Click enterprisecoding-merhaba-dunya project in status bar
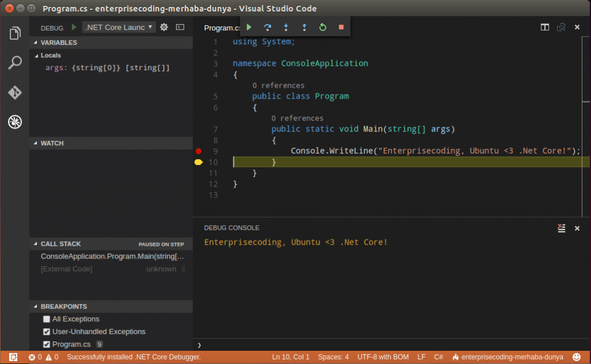Screen dimensions: 591x364 (x=513, y=357)
